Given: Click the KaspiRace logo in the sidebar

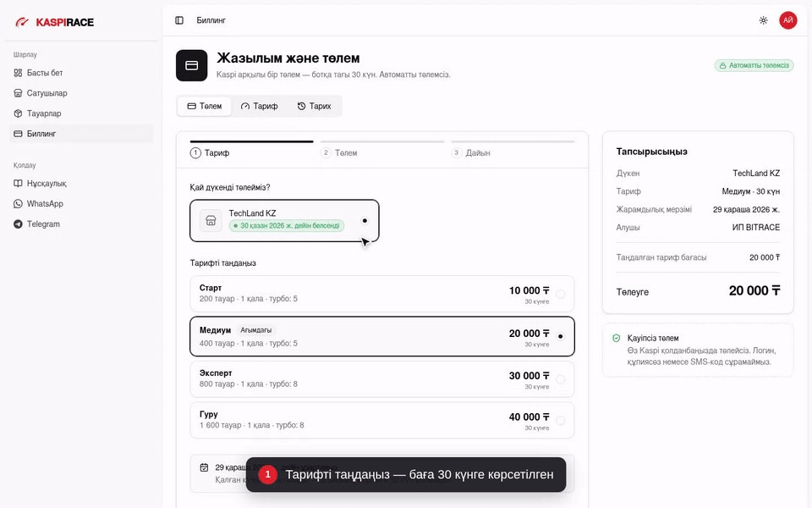Looking at the screenshot, I should pyautogui.click(x=54, y=22).
